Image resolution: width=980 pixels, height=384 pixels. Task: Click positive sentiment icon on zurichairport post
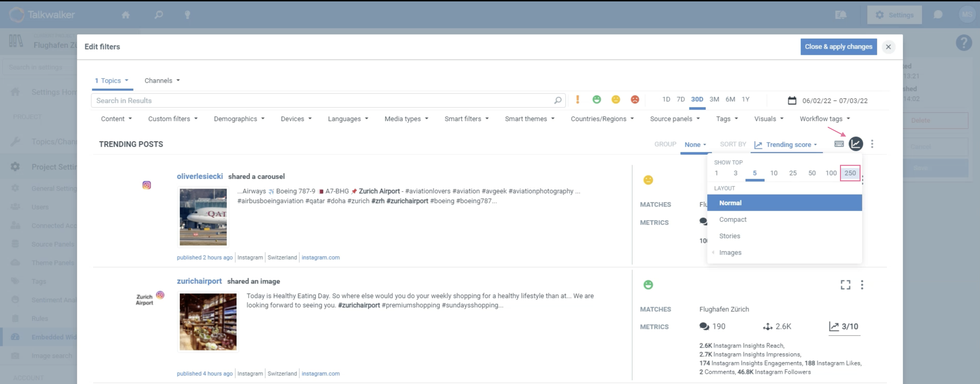tap(648, 285)
